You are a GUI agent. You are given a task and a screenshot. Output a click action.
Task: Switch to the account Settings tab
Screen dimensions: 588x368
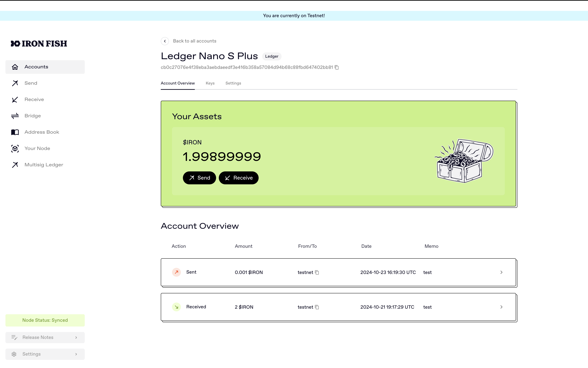pos(233,83)
